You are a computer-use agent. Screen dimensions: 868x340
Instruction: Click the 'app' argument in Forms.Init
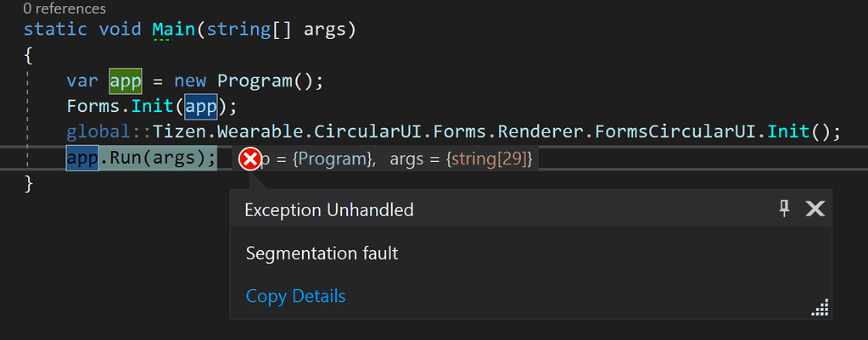tap(201, 106)
